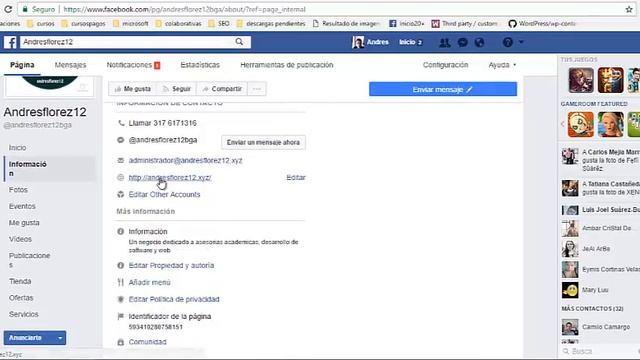Open the cursos bookmarks folder
Viewport: 640px width, 360px height.
point(40,24)
